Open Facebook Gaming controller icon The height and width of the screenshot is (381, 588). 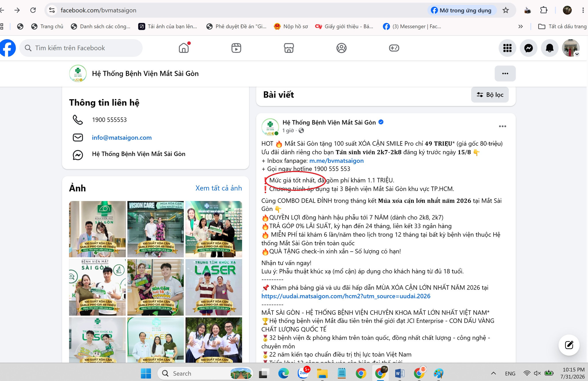click(x=394, y=48)
